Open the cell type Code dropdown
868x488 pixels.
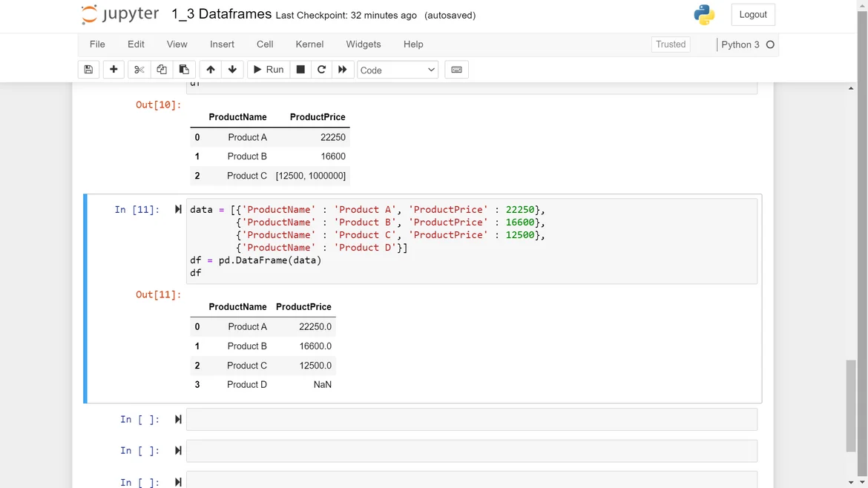click(398, 70)
